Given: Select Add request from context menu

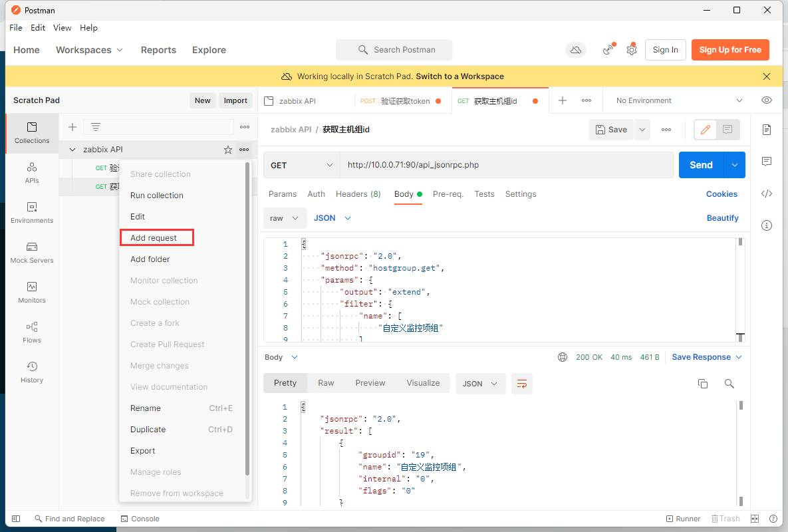Looking at the screenshot, I should 157,237.
